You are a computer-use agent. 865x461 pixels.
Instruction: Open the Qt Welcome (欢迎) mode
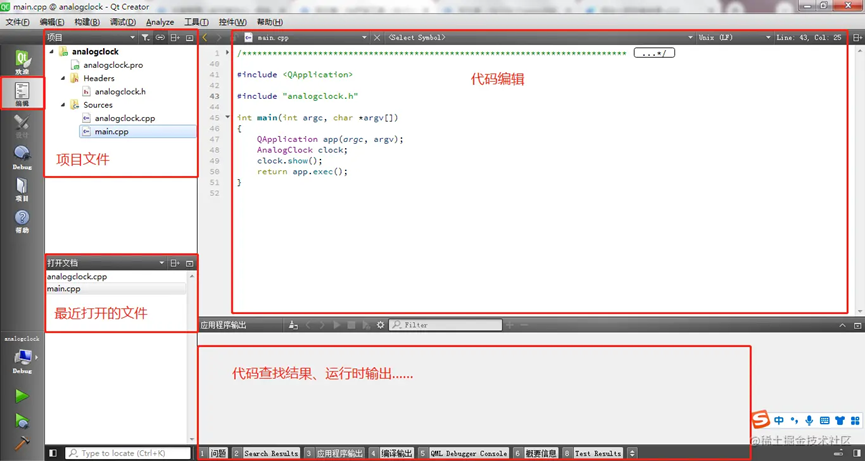(22, 62)
